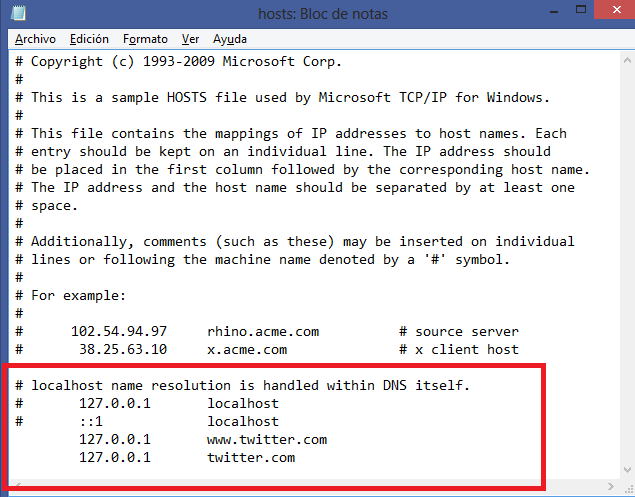Open the Ayuda menu
This screenshot has width=635, height=497.
point(230,39)
